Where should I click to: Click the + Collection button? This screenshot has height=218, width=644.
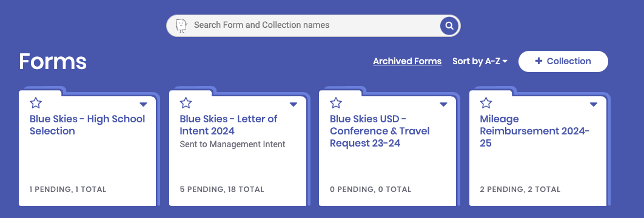tap(563, 62)
